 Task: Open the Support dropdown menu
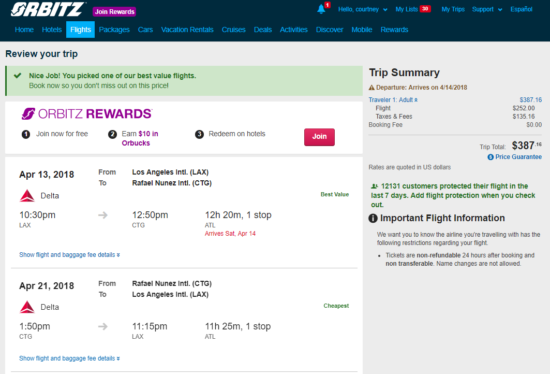click(487, 9)
